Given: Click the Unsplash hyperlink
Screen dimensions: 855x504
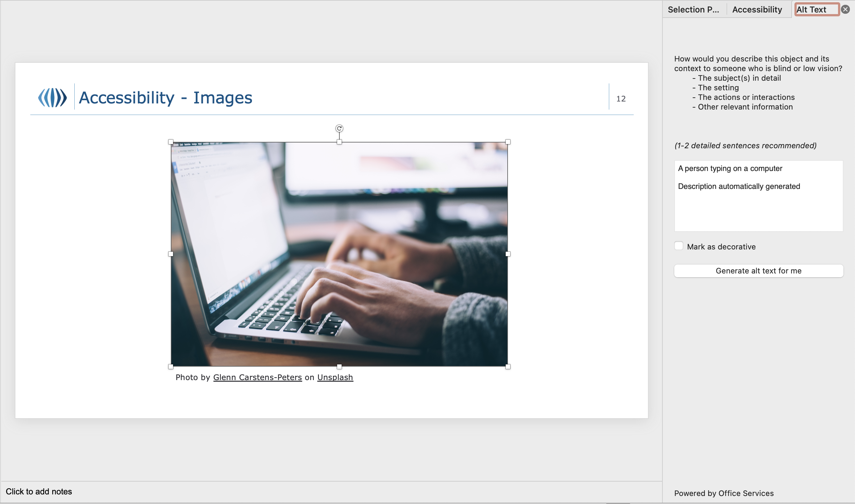Looking at the screenshot, I should [x=335, y=377].
